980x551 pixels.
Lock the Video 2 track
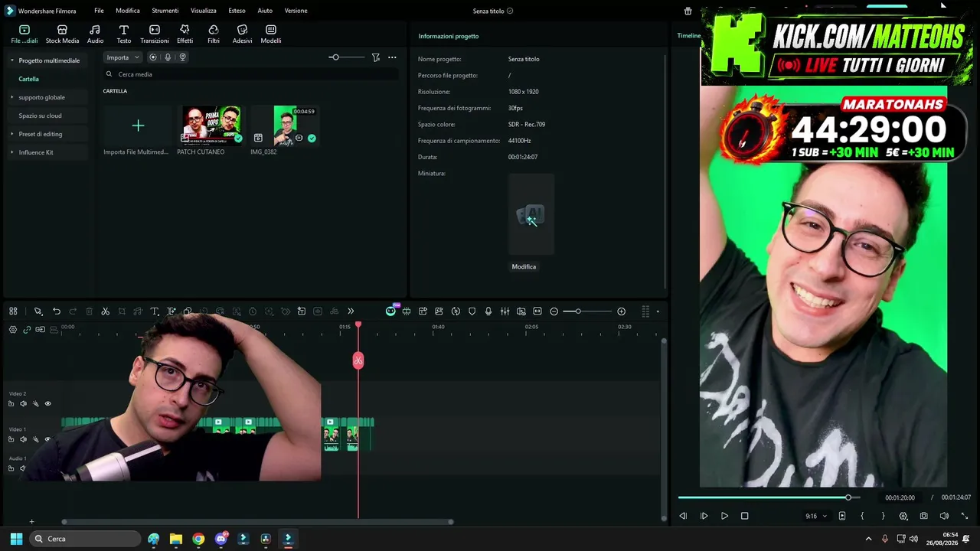click(11, 404)
